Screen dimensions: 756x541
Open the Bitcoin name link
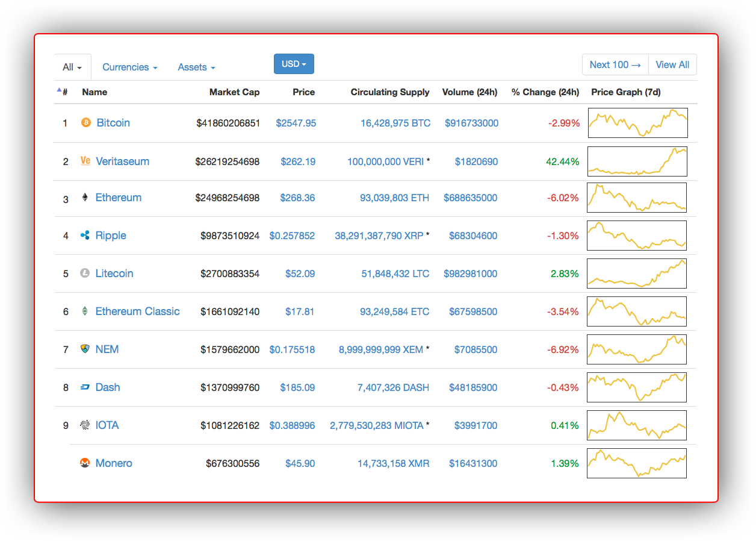coord(113,122)
